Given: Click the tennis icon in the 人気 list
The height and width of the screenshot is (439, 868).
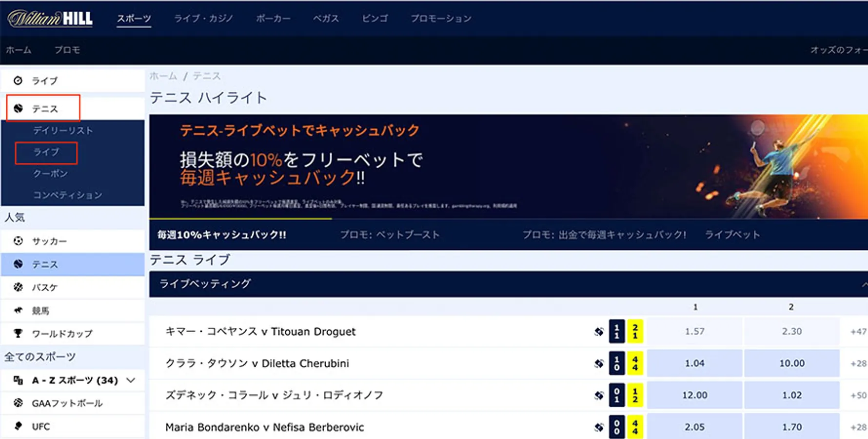Looking at the screenshot, I should click(x=18, y=264).
